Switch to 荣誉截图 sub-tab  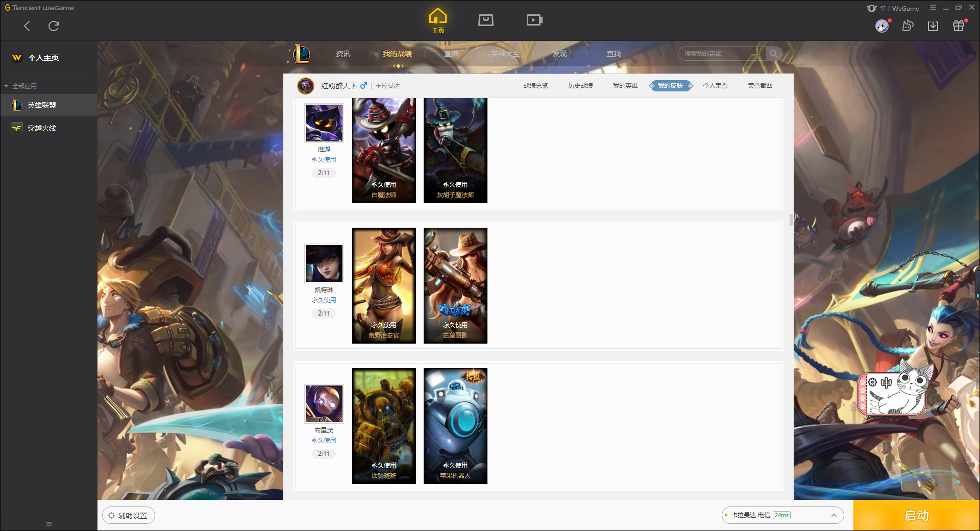(x=760, y=86)
